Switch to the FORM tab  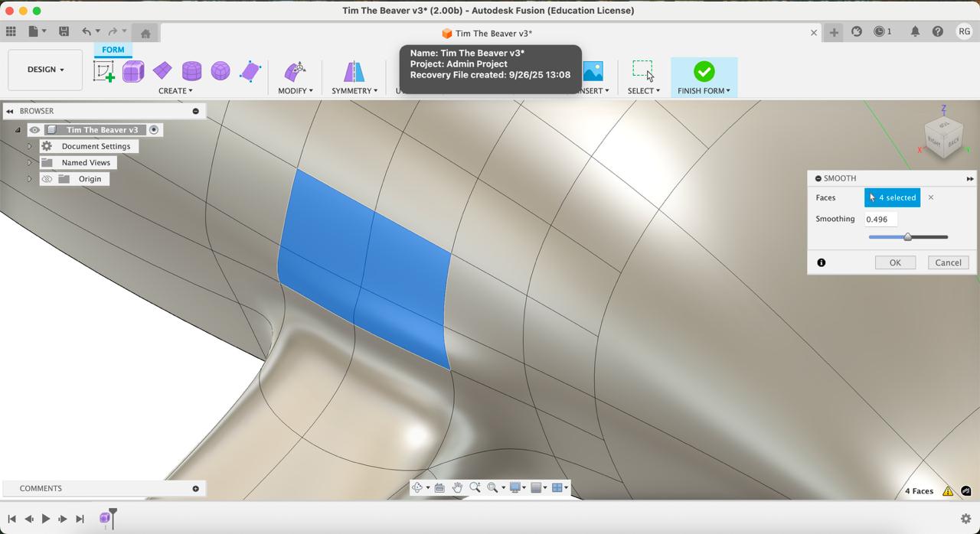click(x=113, y=50)
